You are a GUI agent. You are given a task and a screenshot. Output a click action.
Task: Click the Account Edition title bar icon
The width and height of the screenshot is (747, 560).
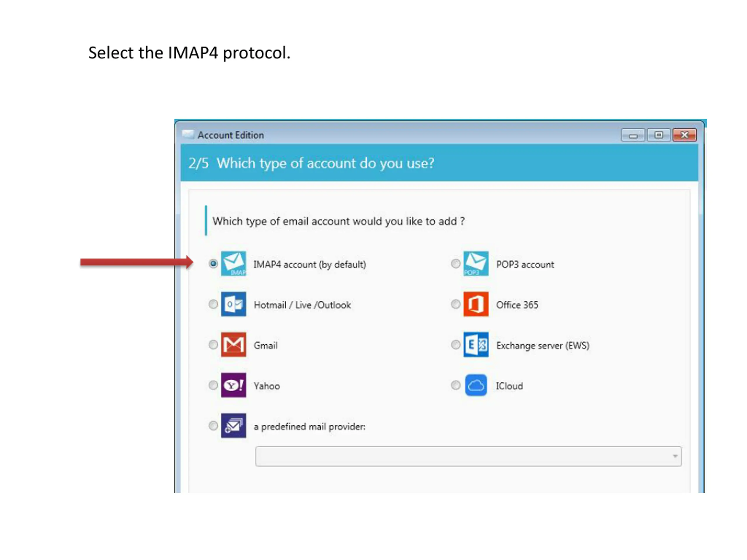click(x=188, y=134)
